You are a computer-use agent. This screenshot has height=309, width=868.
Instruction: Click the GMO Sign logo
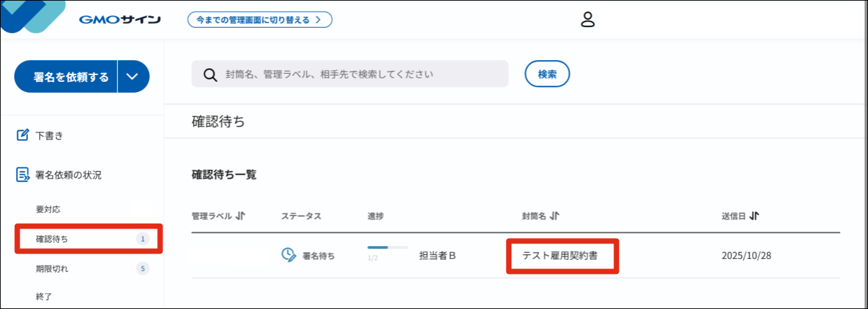(119, 20)
